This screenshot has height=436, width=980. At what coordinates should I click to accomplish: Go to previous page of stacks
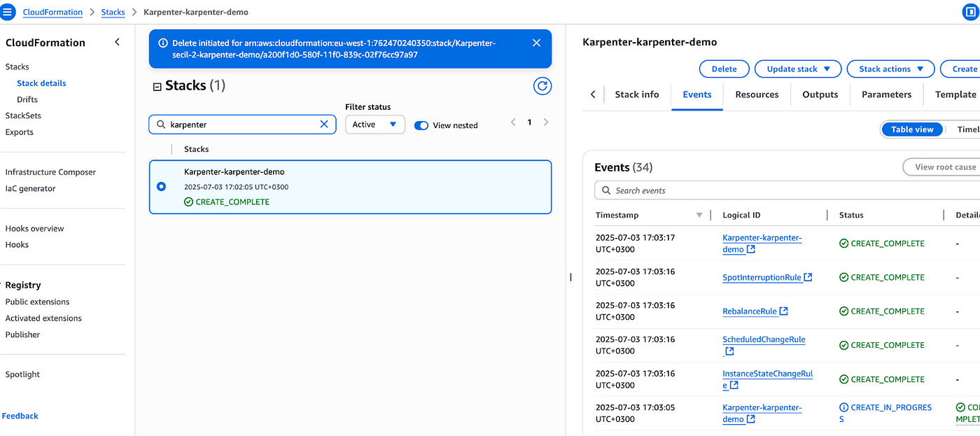(513, 122)
